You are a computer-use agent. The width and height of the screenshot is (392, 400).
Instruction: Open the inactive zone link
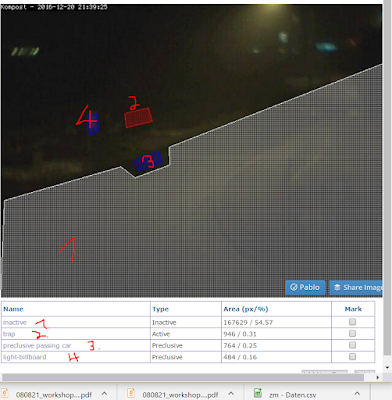(x=15, y=322)
